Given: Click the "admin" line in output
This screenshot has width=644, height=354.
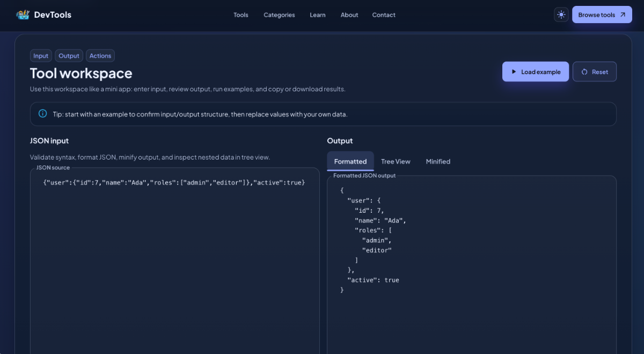Looking at the screenshot, I should click(x=377, y=240).
